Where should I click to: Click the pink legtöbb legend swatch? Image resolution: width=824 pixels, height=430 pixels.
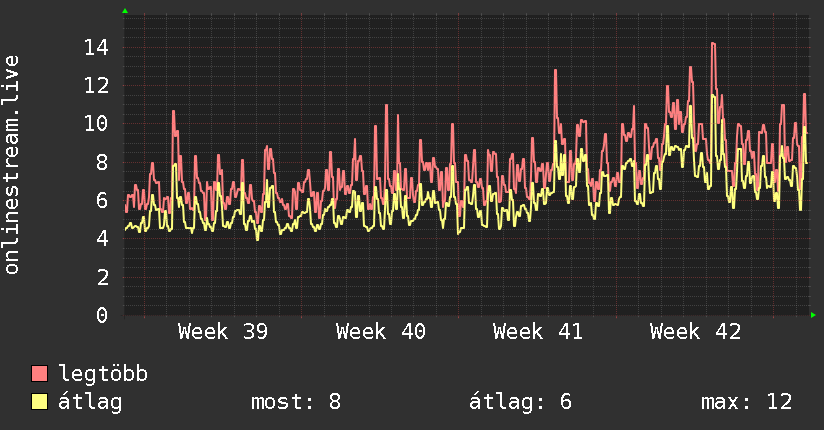(x=39, y=373)
